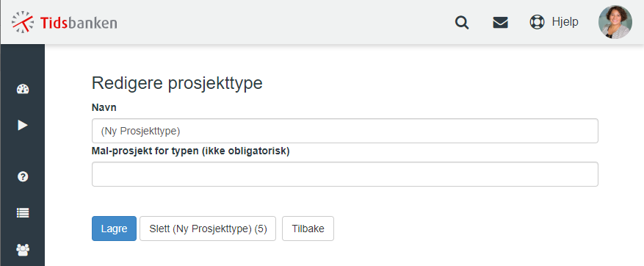Click the Mal-prosjekt for typen label
This screenshot has width=644, height=266.
pyautogui.click(x=191, y=151)
